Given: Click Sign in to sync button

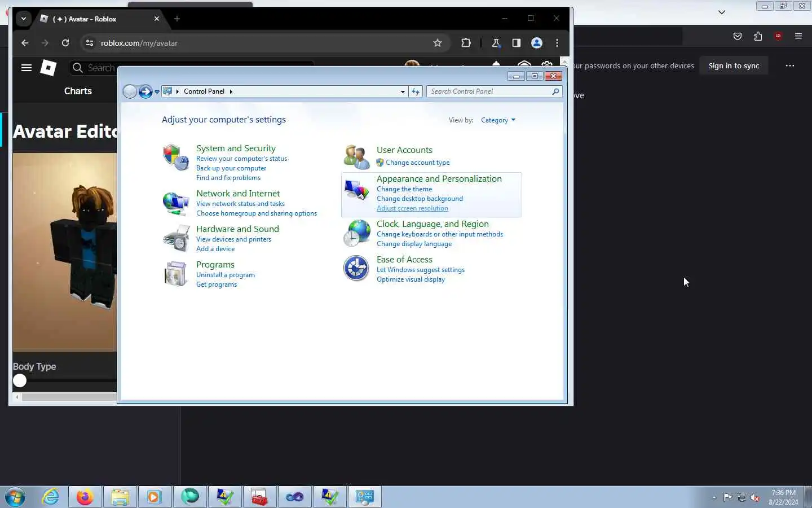Looking at the screenshot, I should [x=734, y=65].
